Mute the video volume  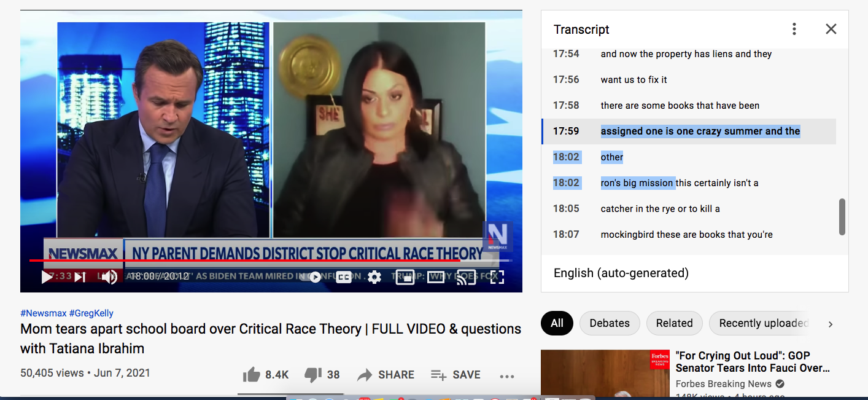click(x=109, y=277)
